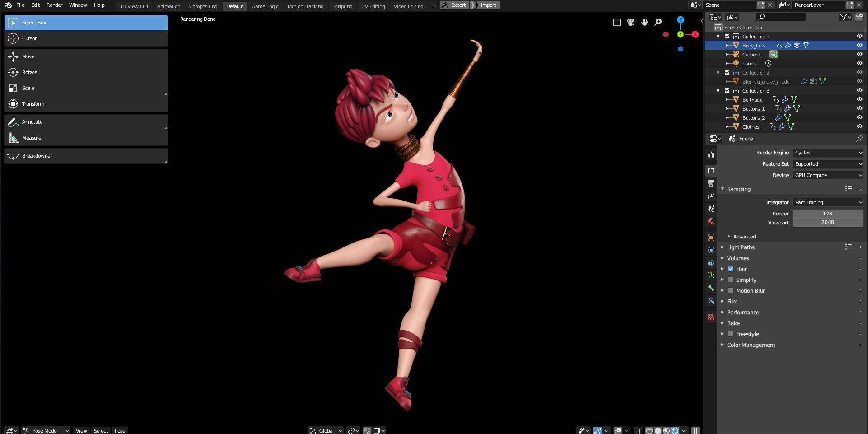Enable the Motion Blur checkbox

click(x=731, y=290)
